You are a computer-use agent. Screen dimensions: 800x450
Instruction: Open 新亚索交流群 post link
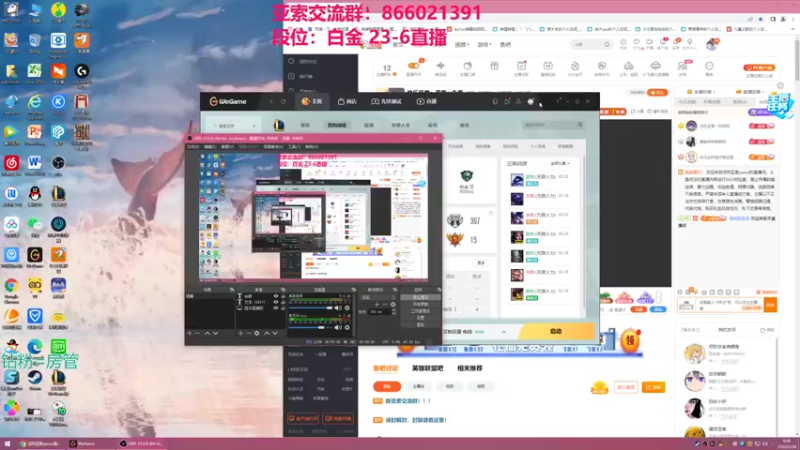click(408, 401)
